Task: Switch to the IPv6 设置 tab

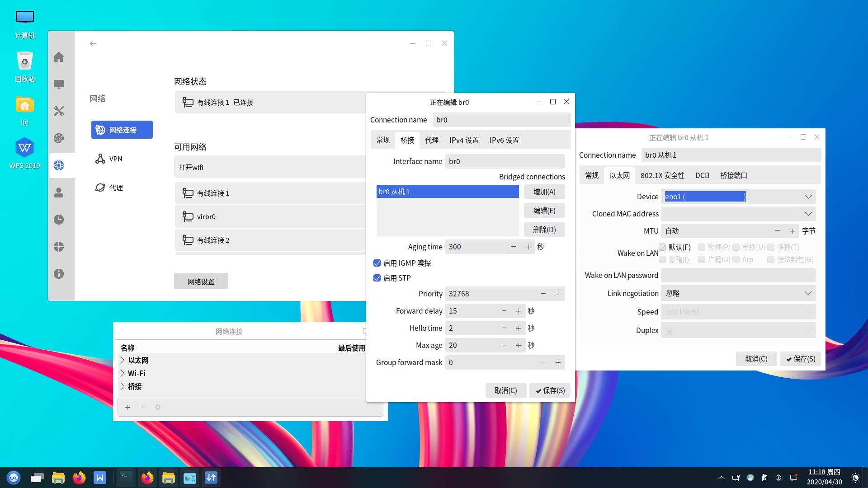Action: coord(504,140)
